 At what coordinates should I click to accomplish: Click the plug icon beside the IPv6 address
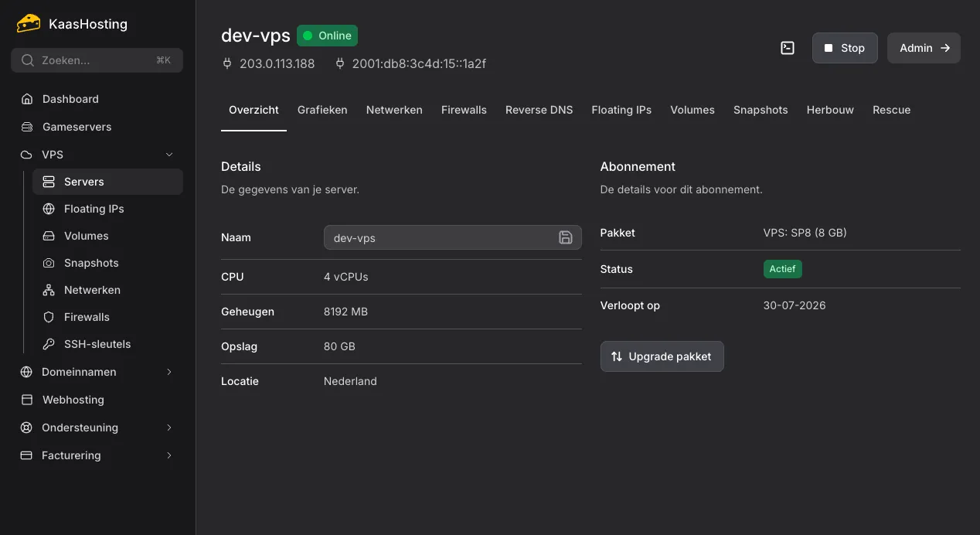(340, 63)
